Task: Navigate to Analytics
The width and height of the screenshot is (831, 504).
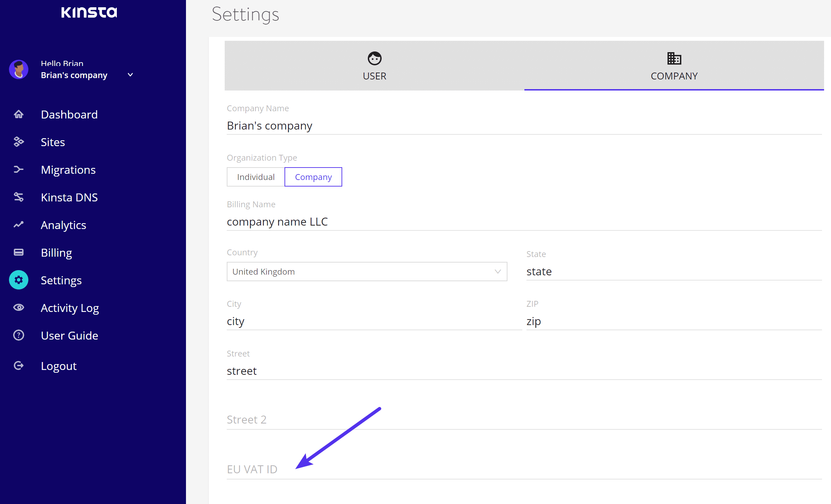Action: 63,225
